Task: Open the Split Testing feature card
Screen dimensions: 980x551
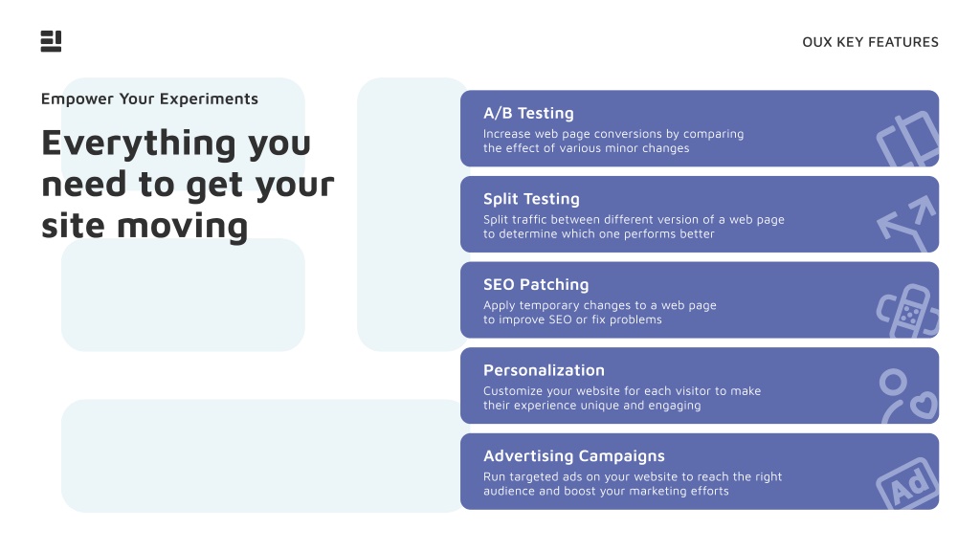Action: tap(700, 214)
